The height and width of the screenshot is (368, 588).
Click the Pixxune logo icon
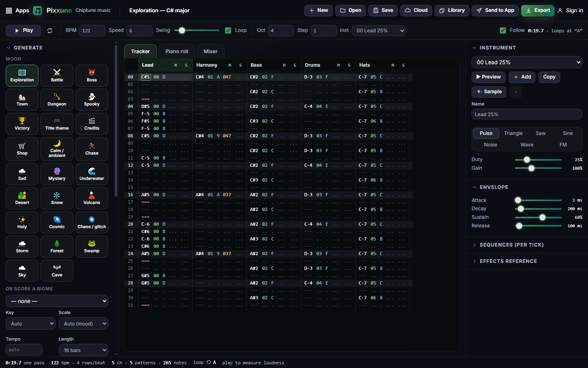[38, 11]
